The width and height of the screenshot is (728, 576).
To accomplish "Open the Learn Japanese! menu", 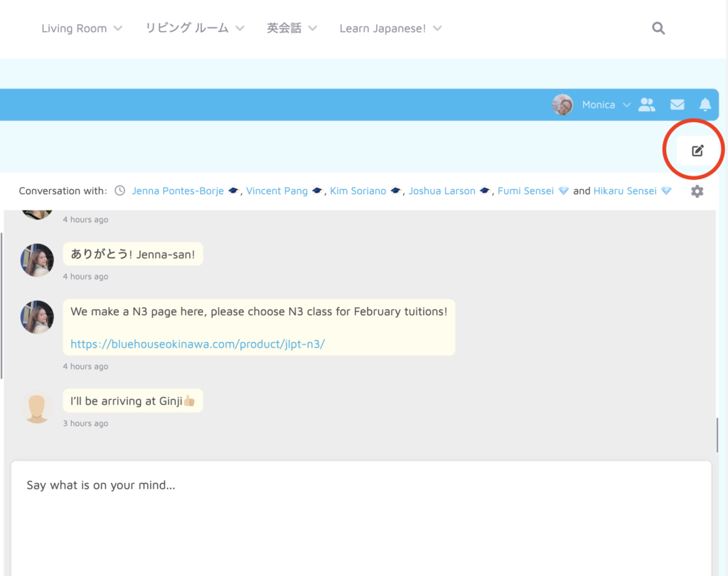I will [390, 28].
